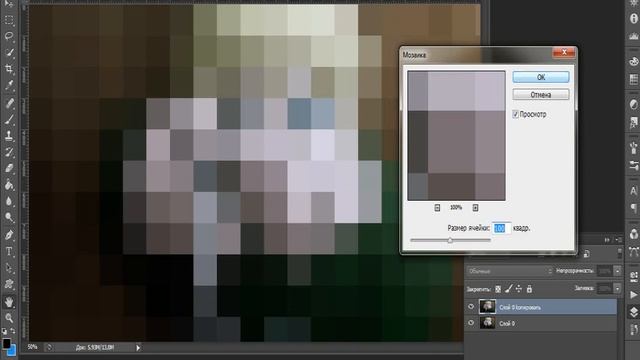Select the Quick Selection tool

coord(9,52)
